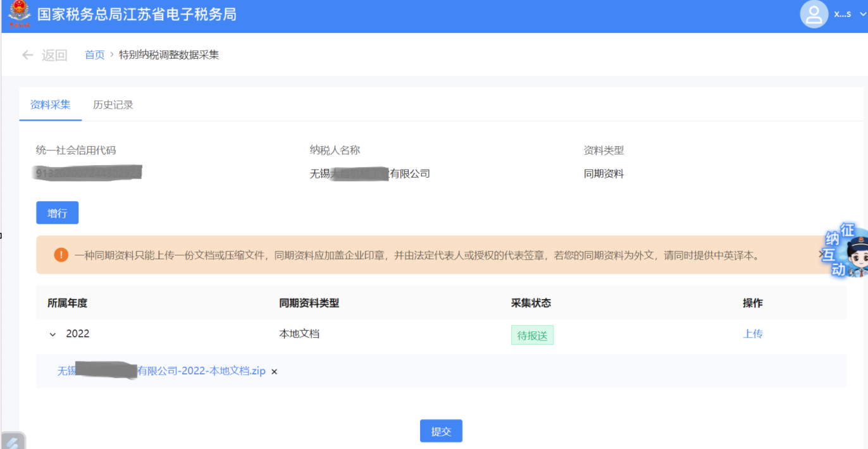Click the 上传 link in 操作 column
868x449 pixels.
[x=752, y=334]
